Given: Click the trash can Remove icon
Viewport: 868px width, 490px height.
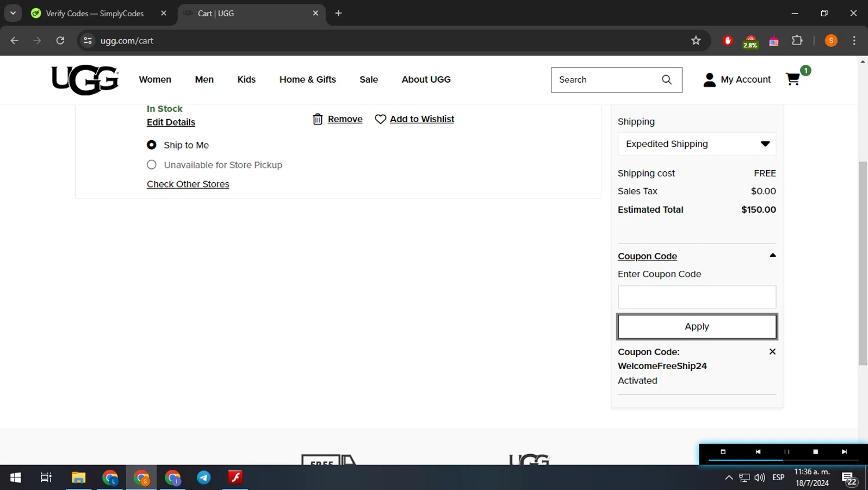Looking at the screenshot, I should coord(318,119).
